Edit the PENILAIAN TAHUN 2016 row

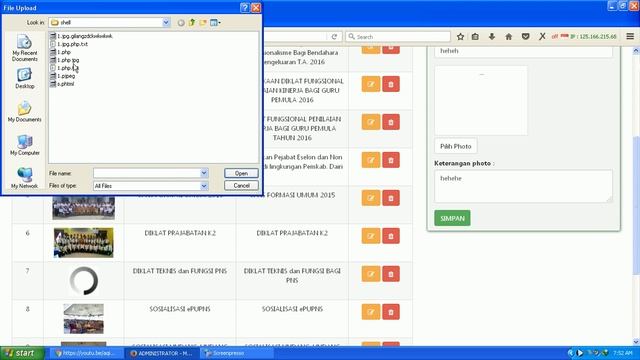pyautogui.click(x=371, y=122)
